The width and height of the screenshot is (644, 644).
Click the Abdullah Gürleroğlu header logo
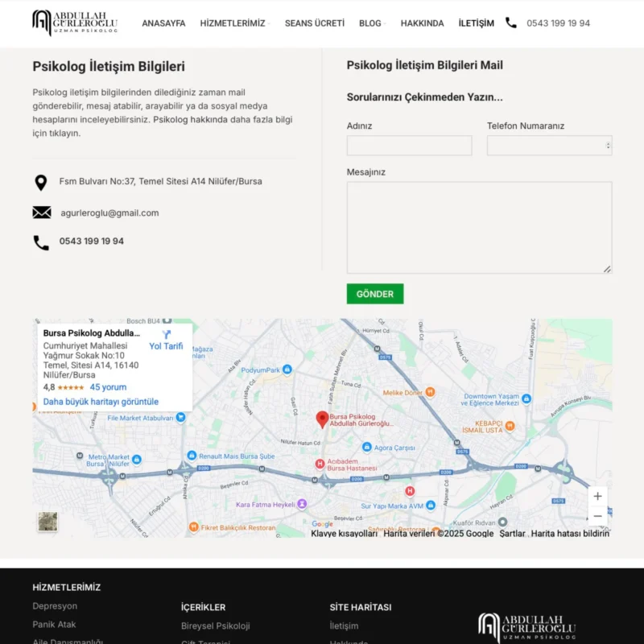(x=75, y=23)
